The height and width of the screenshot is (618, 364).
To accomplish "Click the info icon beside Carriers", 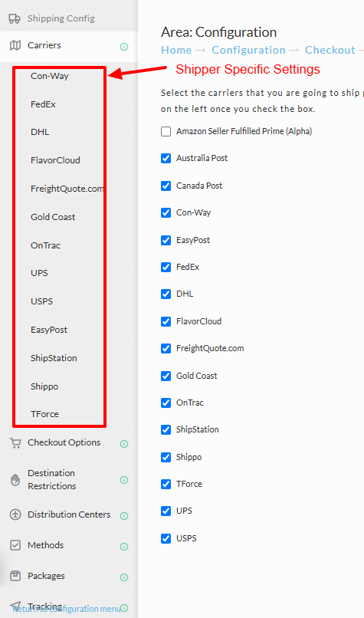I will coord(124,47).
